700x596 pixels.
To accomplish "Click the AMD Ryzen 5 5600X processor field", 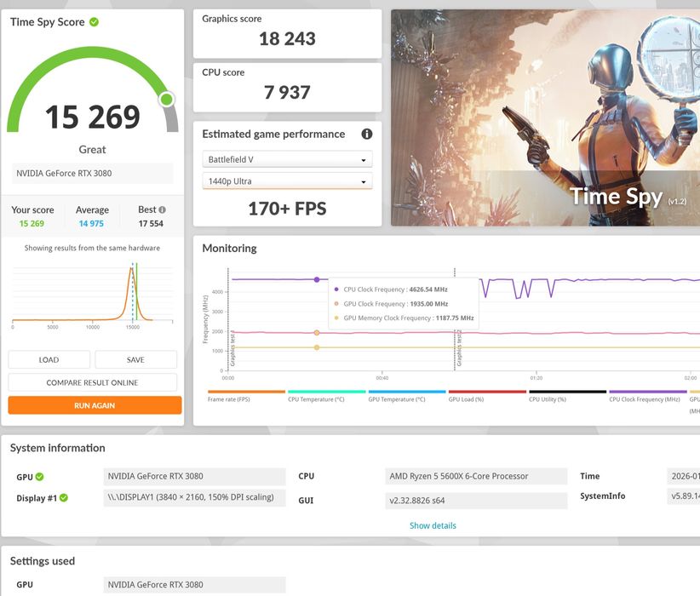I will click(476, 476).
